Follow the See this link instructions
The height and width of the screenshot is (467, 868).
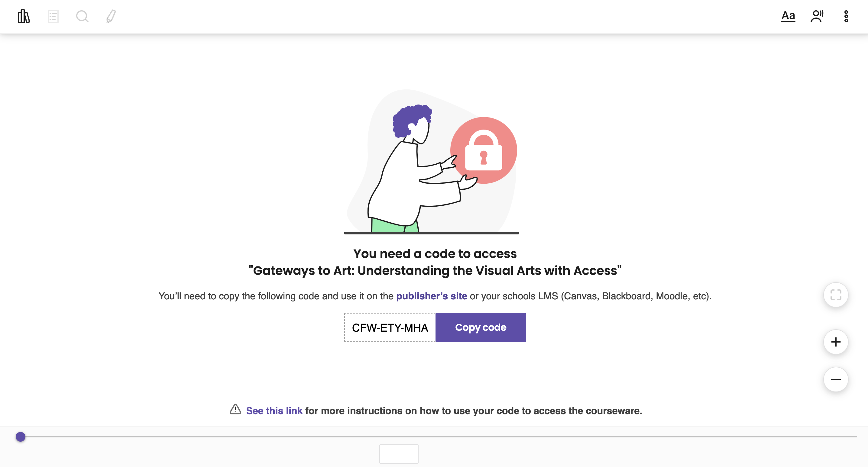(274, 411)
